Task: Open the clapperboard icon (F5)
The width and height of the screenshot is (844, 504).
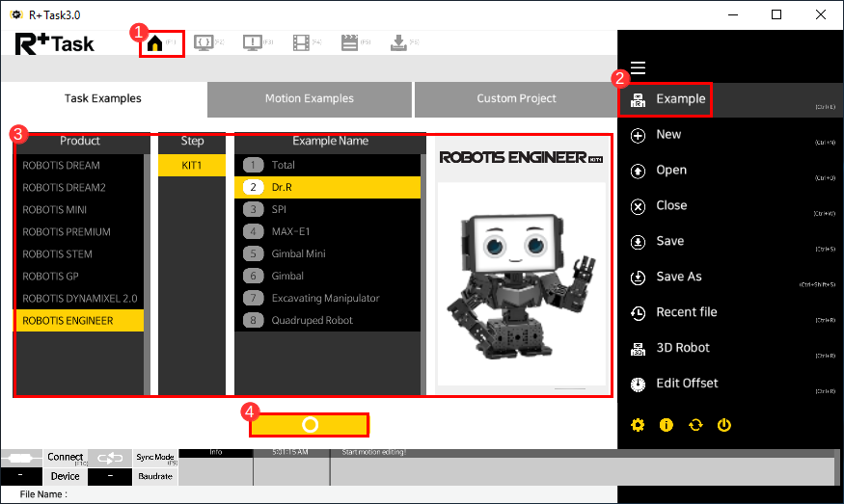Action: pos(349,42)
